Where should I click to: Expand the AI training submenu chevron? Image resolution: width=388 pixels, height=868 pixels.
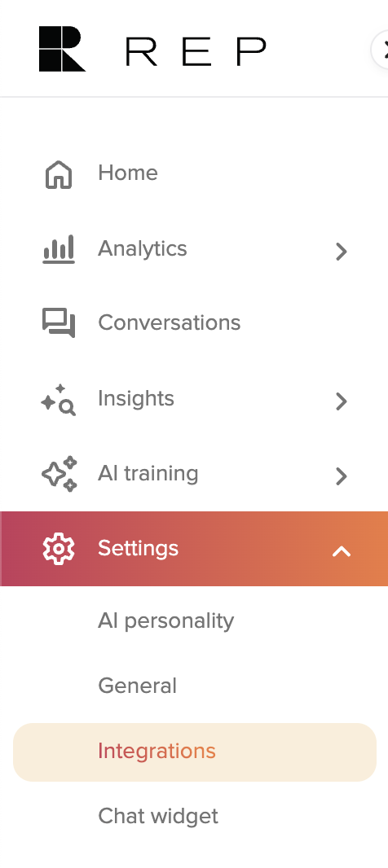tap(342, 476)
